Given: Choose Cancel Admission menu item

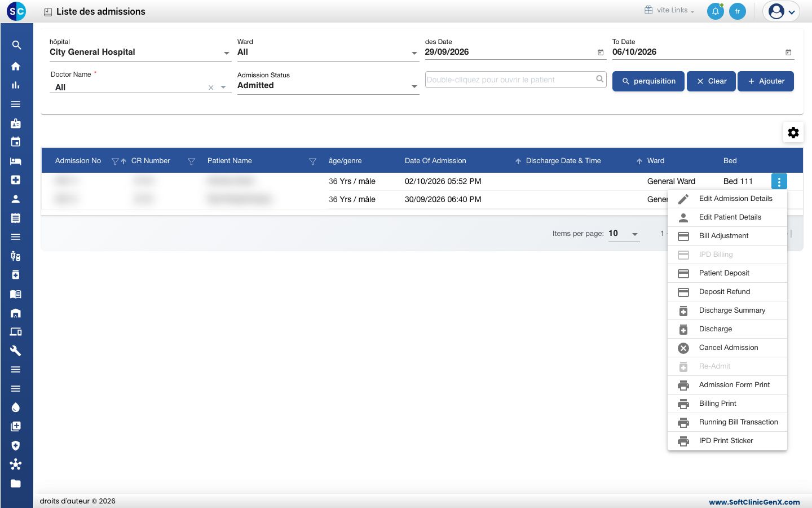Looking at the screenshot, I should 727,348.
